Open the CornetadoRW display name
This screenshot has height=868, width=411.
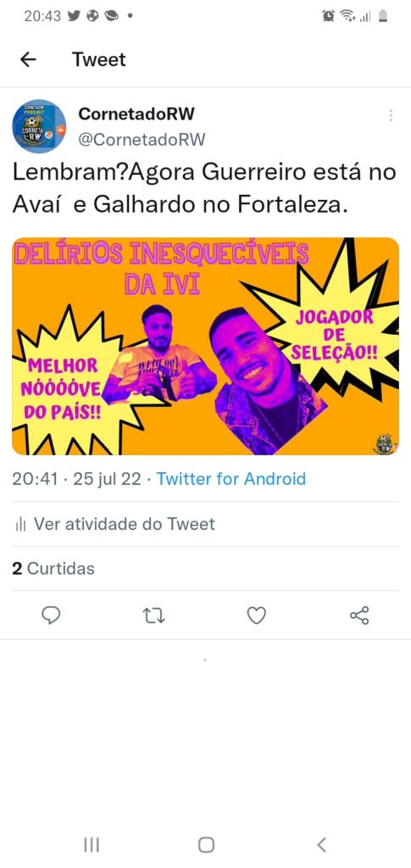(136, 114)
